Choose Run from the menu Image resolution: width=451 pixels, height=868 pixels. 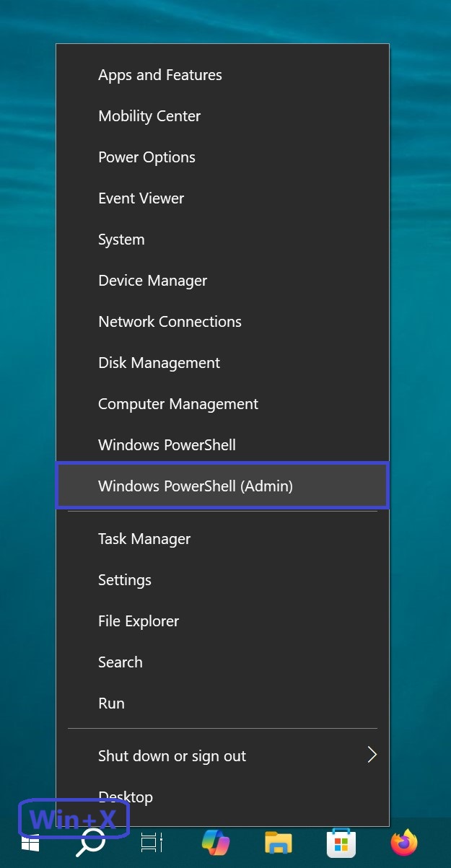pyautogui.click(x=111, y=703)
